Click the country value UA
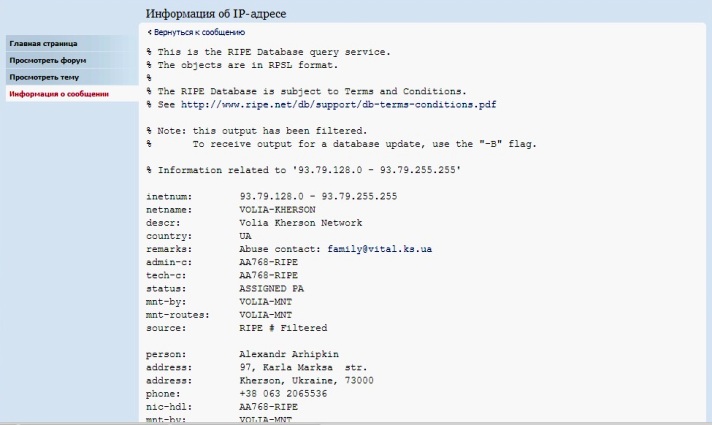Image resolution: width=712 pixels, height=425 pixels. (x=245, y=236)
